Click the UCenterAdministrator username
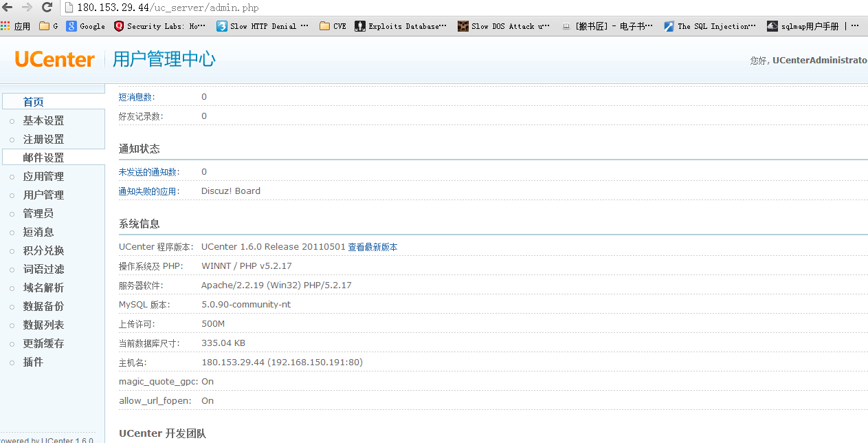 point(820,61)
